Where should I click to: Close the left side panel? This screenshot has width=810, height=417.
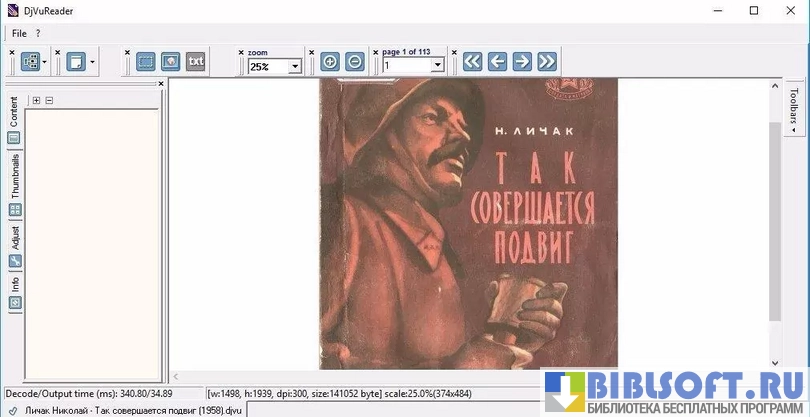pos(161,84)
